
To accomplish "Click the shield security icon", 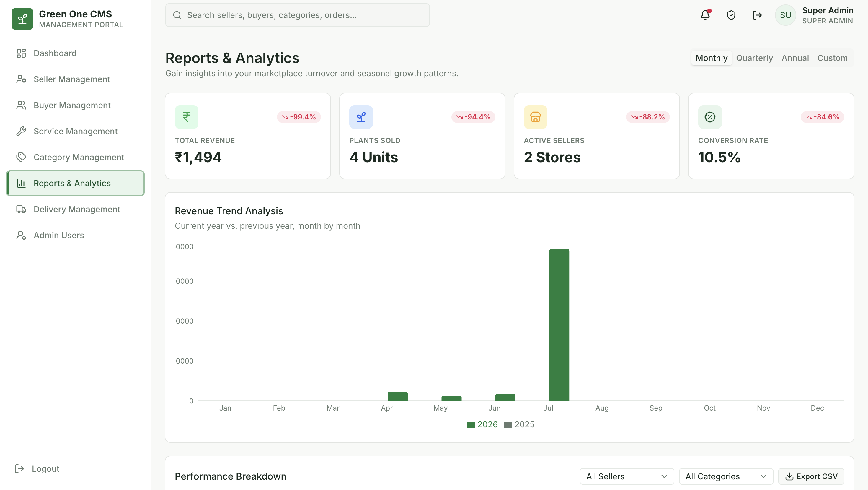I will click(731, 15).
